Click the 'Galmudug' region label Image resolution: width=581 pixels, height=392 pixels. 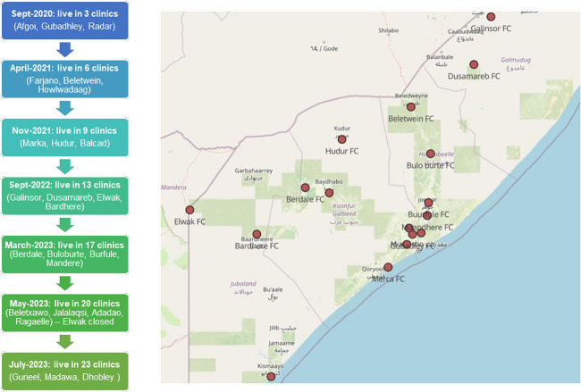[x=516, y=60]
